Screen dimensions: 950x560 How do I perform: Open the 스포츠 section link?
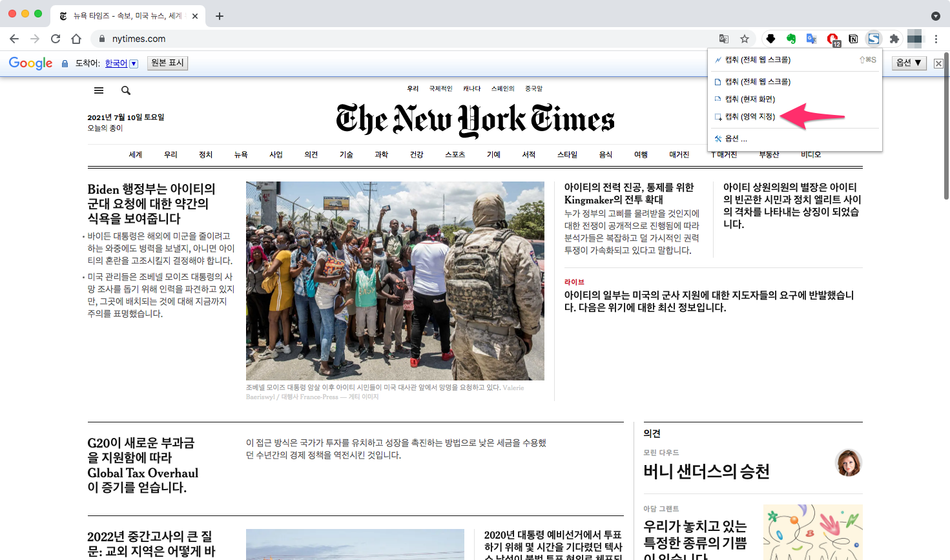point(455,154)
